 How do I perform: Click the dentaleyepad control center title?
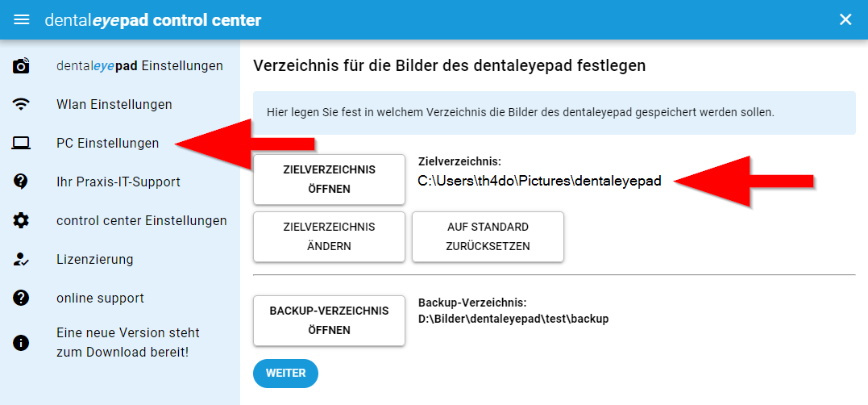click(153, 20)
